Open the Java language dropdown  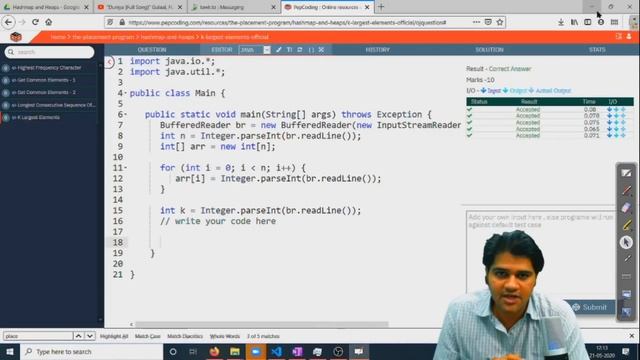255,50
